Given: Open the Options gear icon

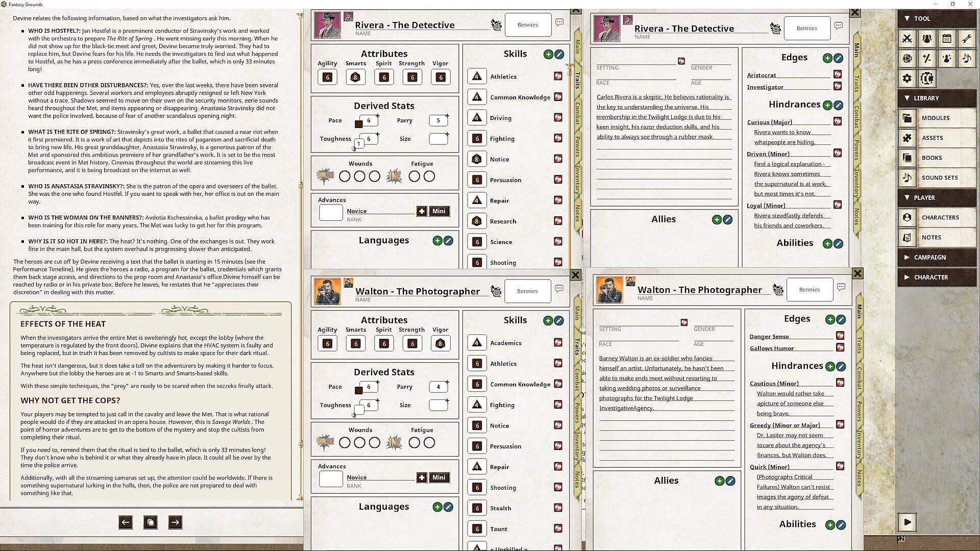Looking at the screenshot, I should (907, 78).
